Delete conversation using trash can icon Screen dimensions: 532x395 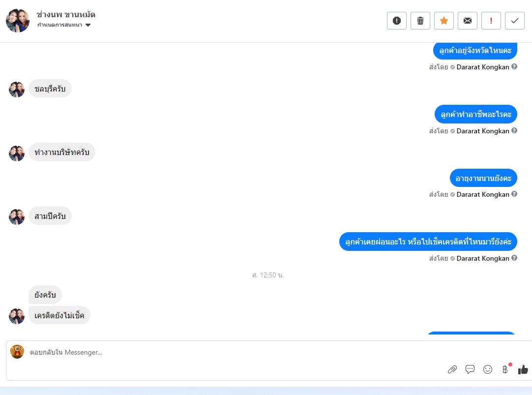(420, 21)
